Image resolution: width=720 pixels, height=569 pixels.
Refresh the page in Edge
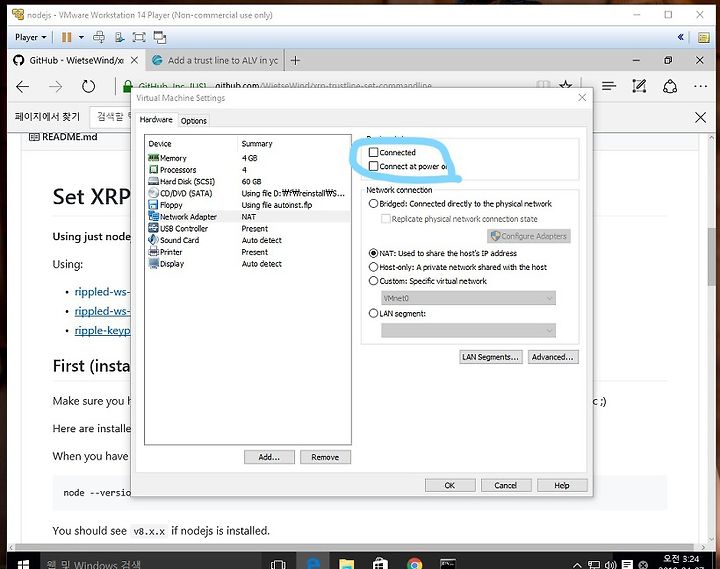click(x=88, y=86)
